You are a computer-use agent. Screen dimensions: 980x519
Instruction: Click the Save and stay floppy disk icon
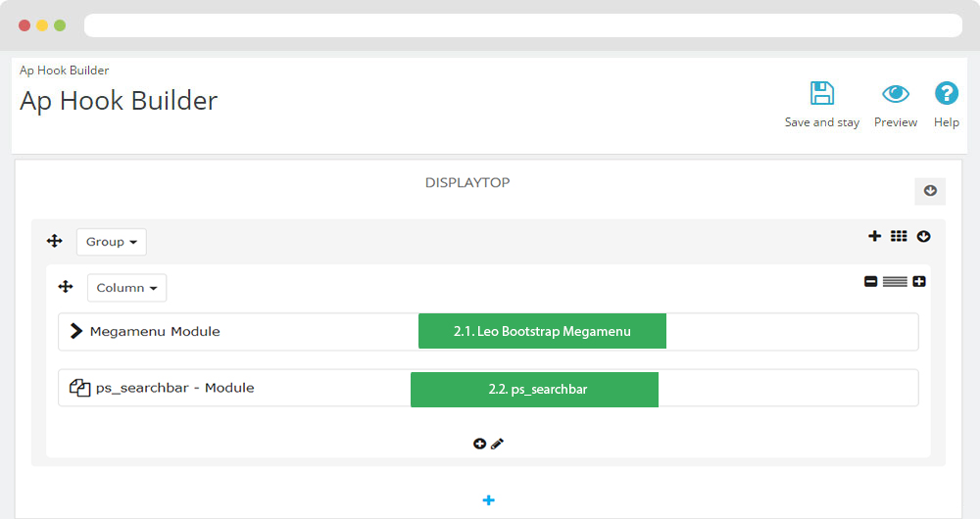(821, 94)
